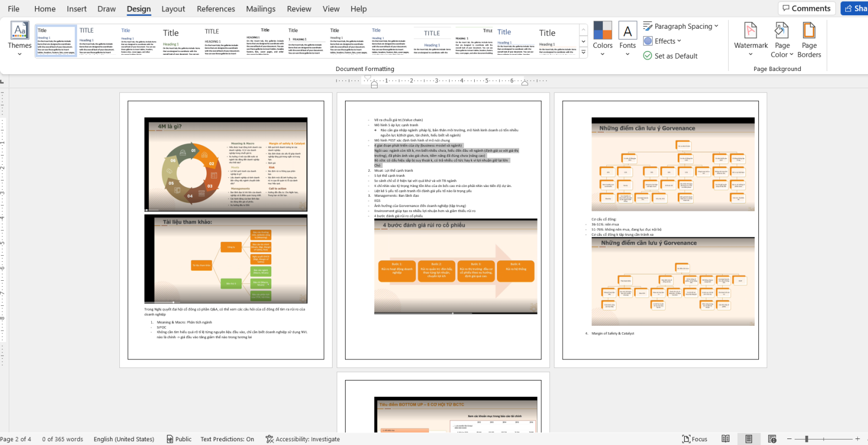Expand the Effects dropdown
Screen dimensions: 868x445
pos(662,41)
